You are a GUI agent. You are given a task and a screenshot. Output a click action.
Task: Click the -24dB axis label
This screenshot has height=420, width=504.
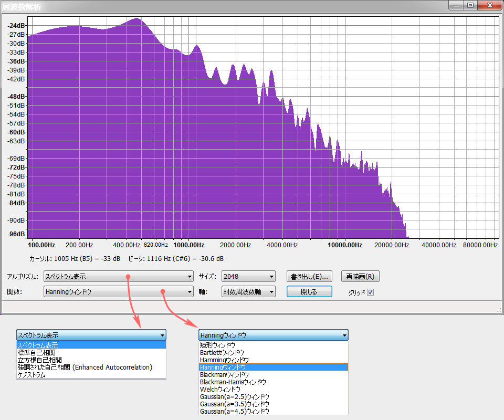pyautogui.click(x=16, y=25)
